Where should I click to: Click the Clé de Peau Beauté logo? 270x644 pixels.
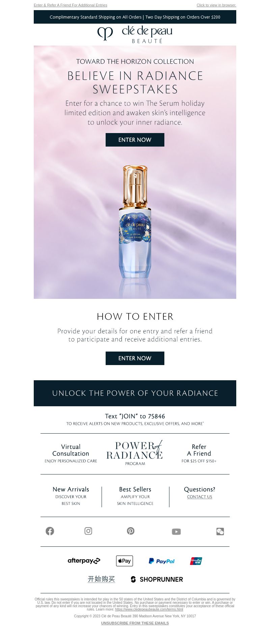pos(135,34)
